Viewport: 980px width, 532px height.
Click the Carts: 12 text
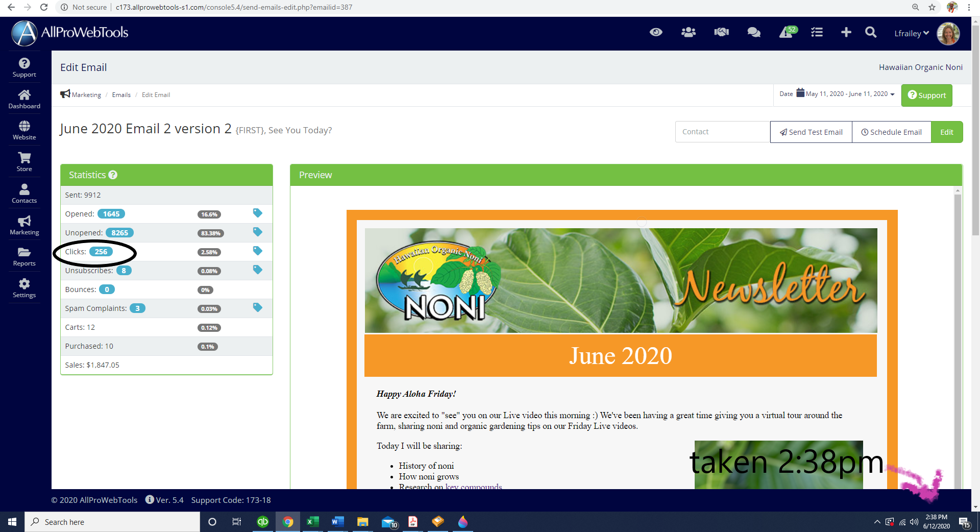pyautogui.click(x=80, y=327)
